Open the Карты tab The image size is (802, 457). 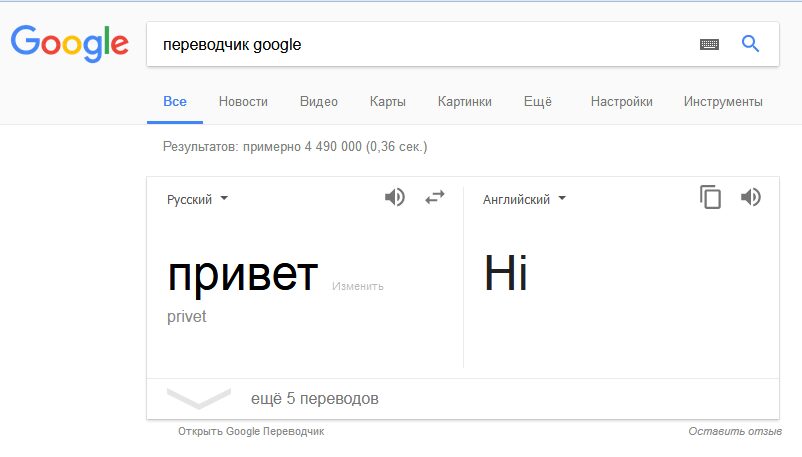pyautogui.click(x=387, y=101)
